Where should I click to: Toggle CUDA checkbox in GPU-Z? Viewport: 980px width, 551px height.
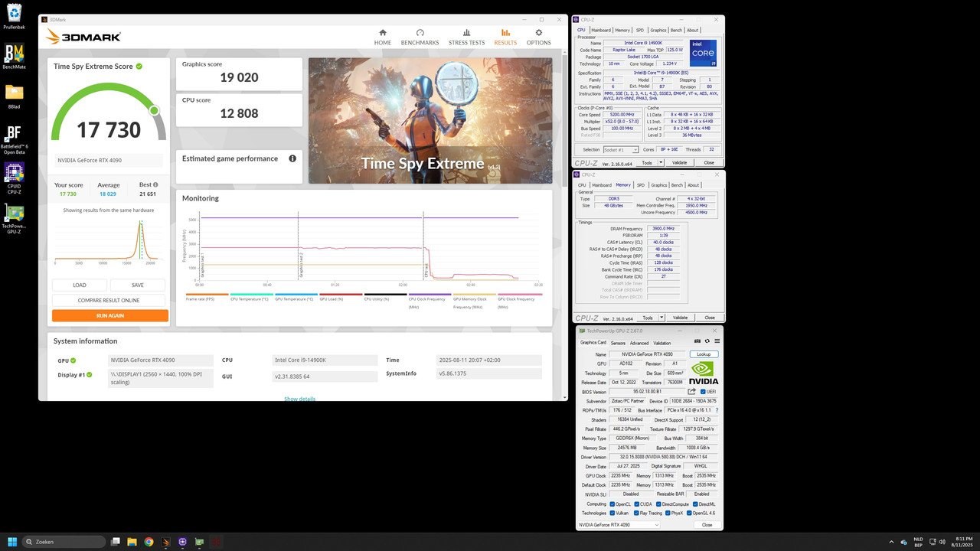[636, 504]
